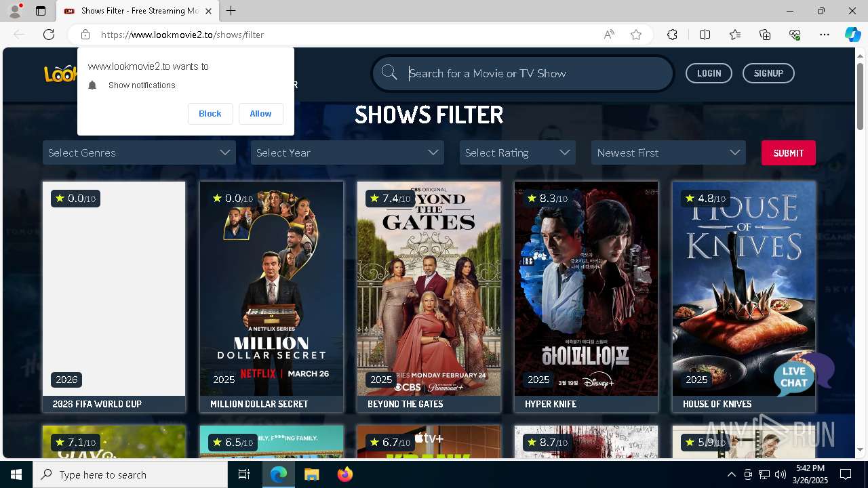Click the Edge icon in taskbar
This screenshot has height=488, width=868.
[x=279, y=474]
